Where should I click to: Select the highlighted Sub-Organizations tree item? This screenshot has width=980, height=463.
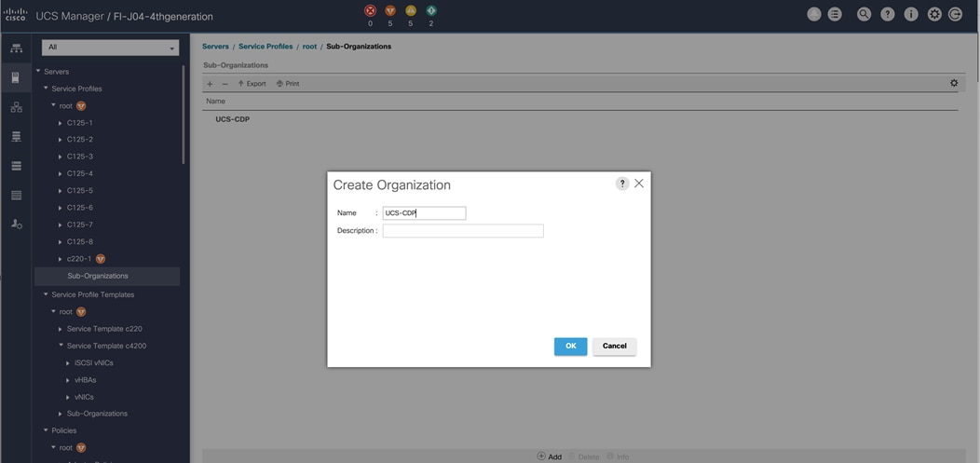click(x=107, y=276)
